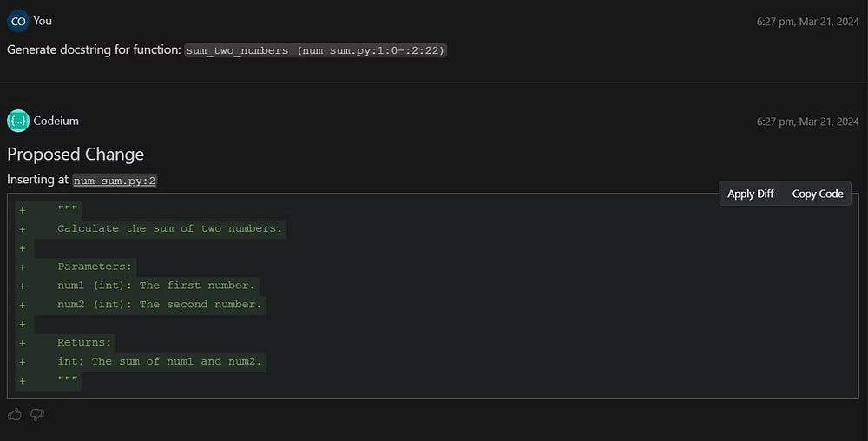Click the 'Codeium' sender name

[x=56, y=121]
